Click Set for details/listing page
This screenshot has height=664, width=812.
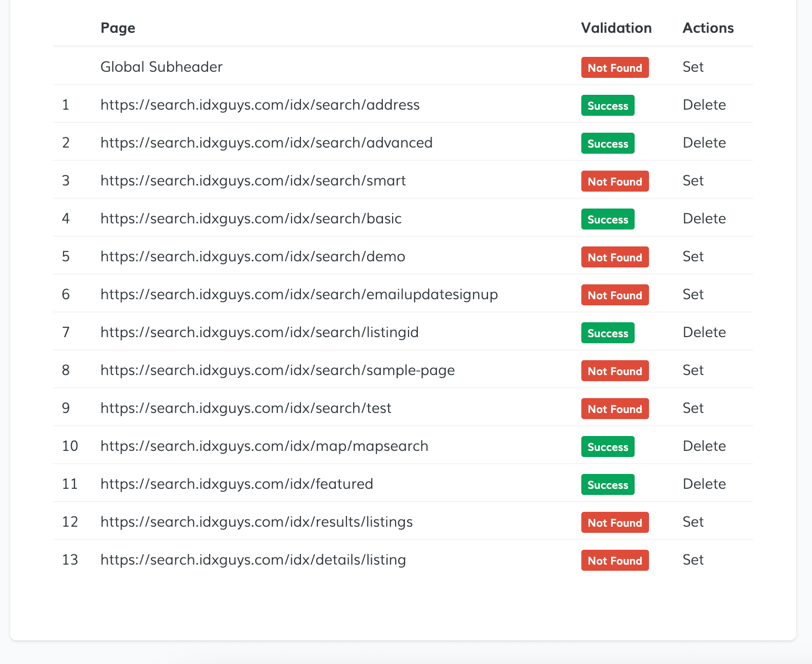click(x=693, y=560)
